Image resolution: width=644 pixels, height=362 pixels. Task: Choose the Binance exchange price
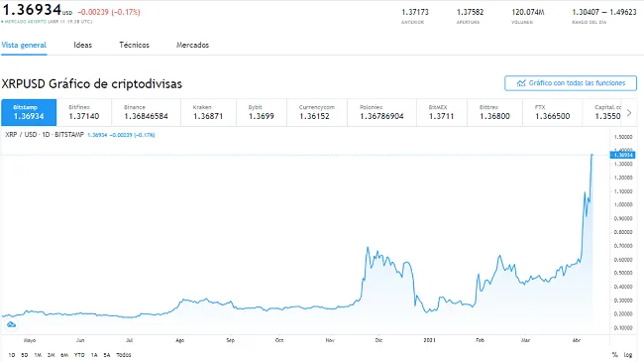(x=147, y=112)
